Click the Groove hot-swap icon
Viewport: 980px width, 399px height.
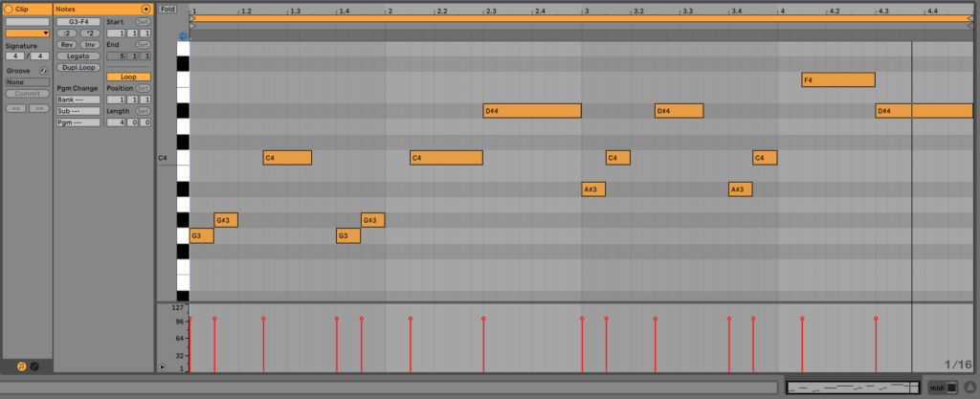point(44,71)
